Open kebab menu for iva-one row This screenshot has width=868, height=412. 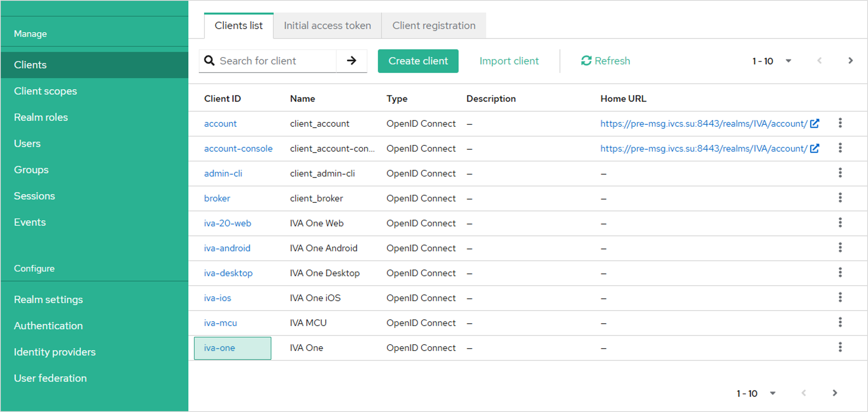pos(840,347)
